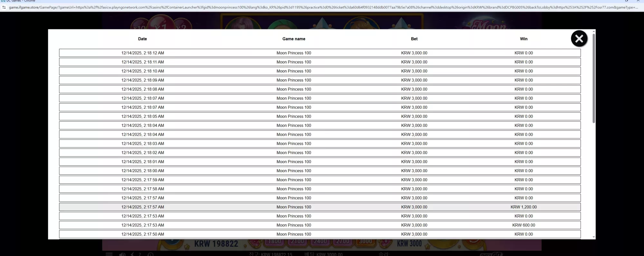Select the 12/14/2025, 2:17:50 AM date cell

[143, 234]
